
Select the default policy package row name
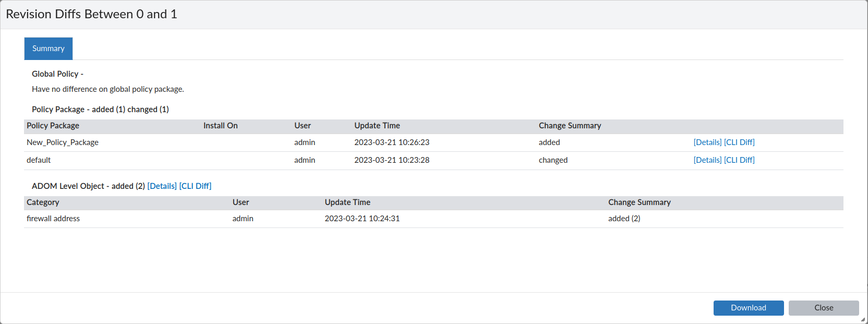click(39, 160)
